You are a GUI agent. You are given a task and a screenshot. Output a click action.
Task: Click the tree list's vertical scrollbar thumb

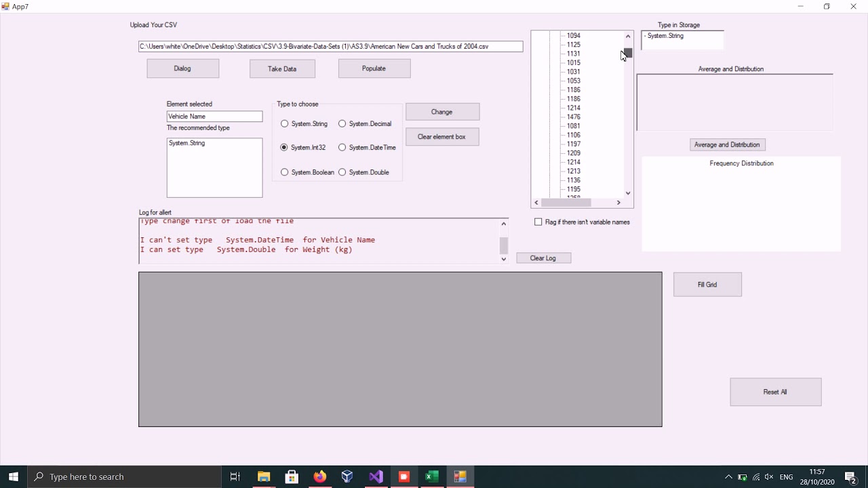tap(628, 53)
